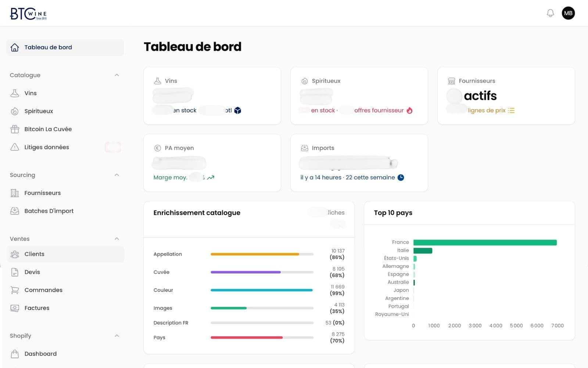Screen dimensions: 588x368
Task: Click 'il y a 14 heures · 22 cette semaine'
Action: (348, 177)
